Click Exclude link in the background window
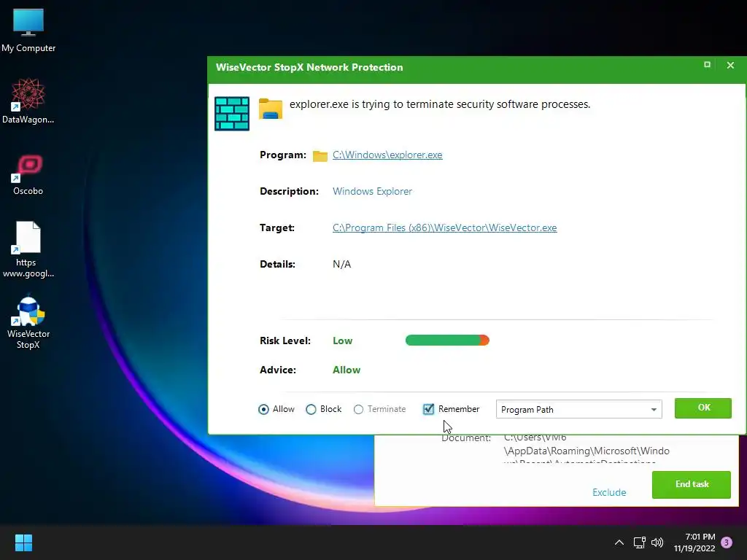747x560 pixels. click(x=609, y=492)
